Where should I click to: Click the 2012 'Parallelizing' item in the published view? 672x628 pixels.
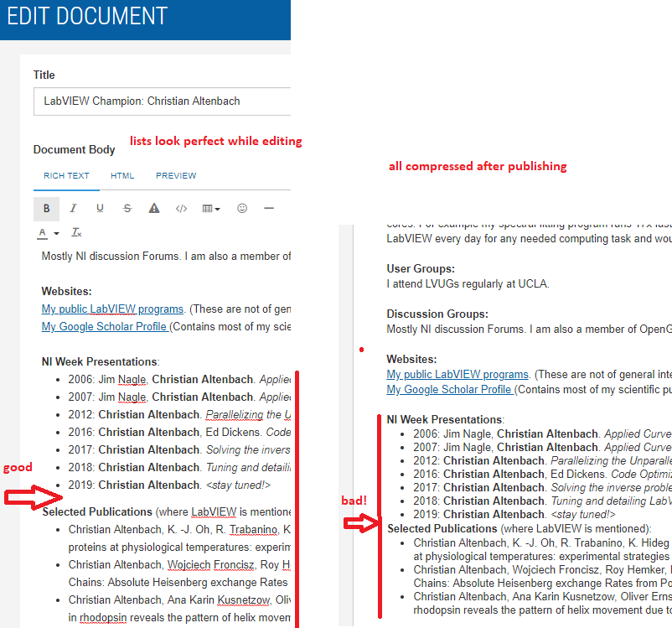click(543, 460)
